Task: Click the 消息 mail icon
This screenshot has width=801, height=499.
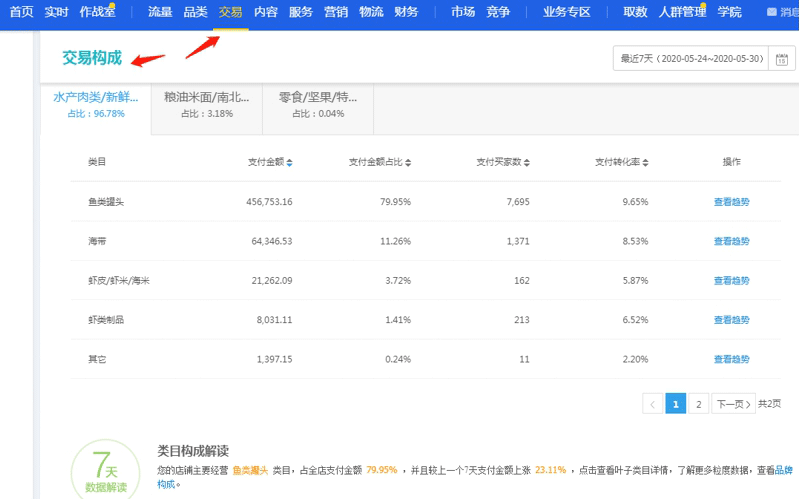Action: [x=772, y=13]
